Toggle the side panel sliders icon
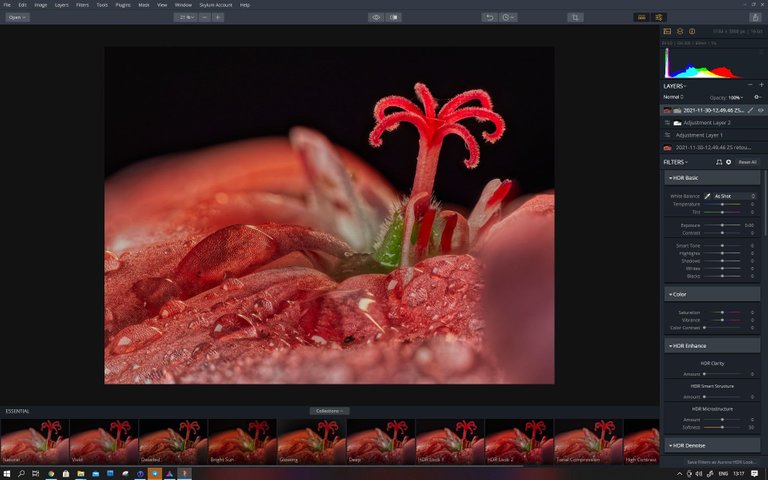This screenshot has width=768, height=480. coord(659,17)
